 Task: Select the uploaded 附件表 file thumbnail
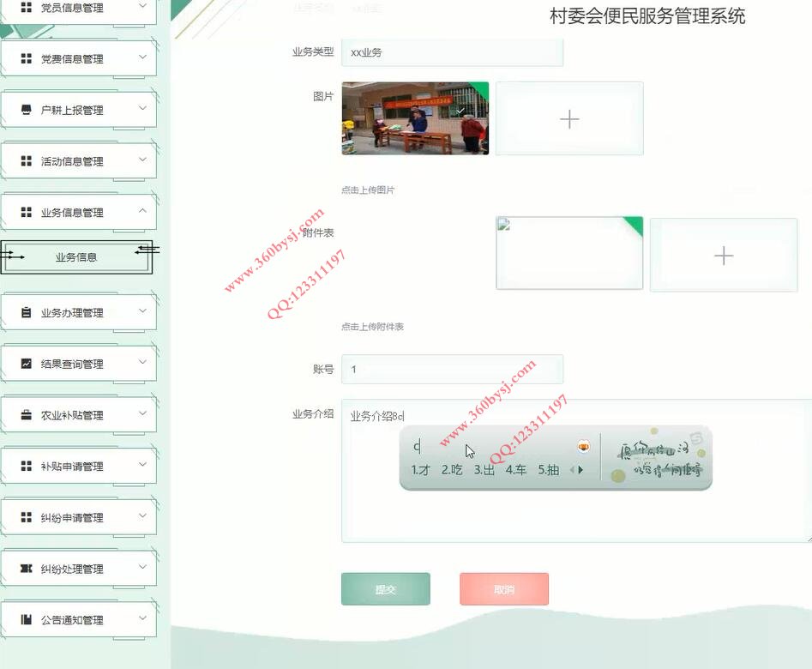569,253
